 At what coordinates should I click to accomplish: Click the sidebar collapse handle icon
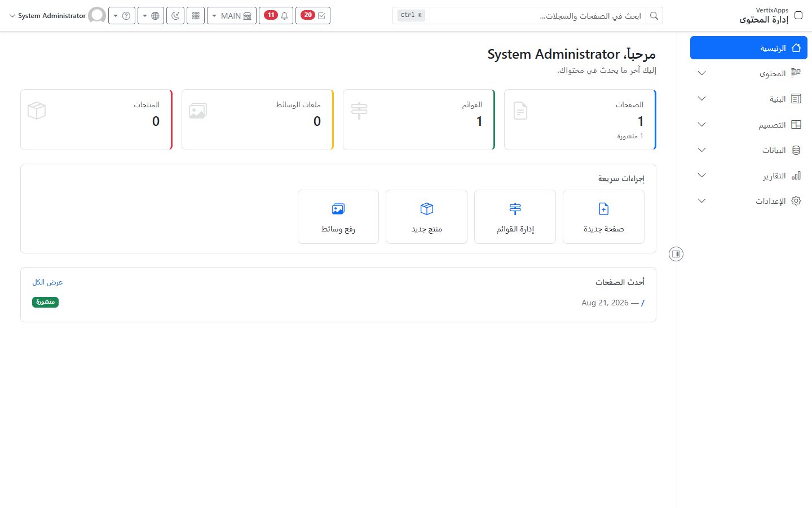676,254
